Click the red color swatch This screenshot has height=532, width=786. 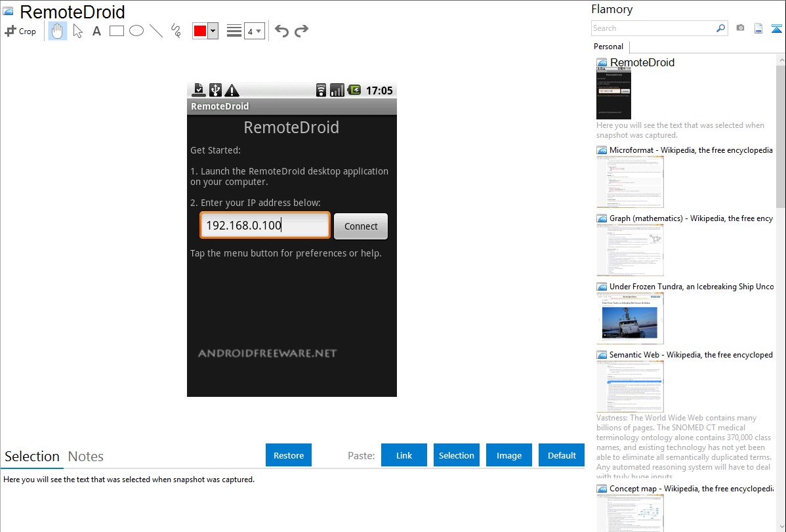pyautogui.click(x=200, y=31)
